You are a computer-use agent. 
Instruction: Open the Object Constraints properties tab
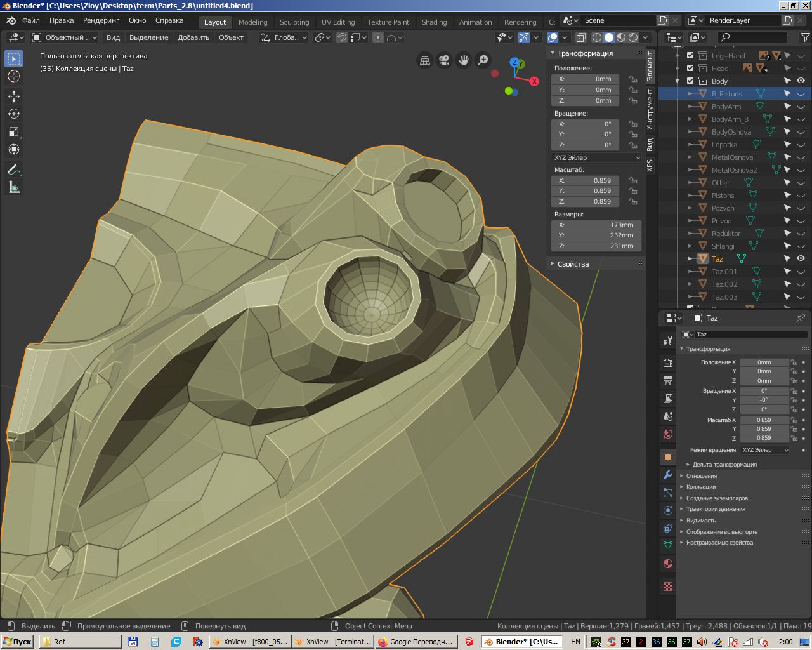(x=667, y=528)
